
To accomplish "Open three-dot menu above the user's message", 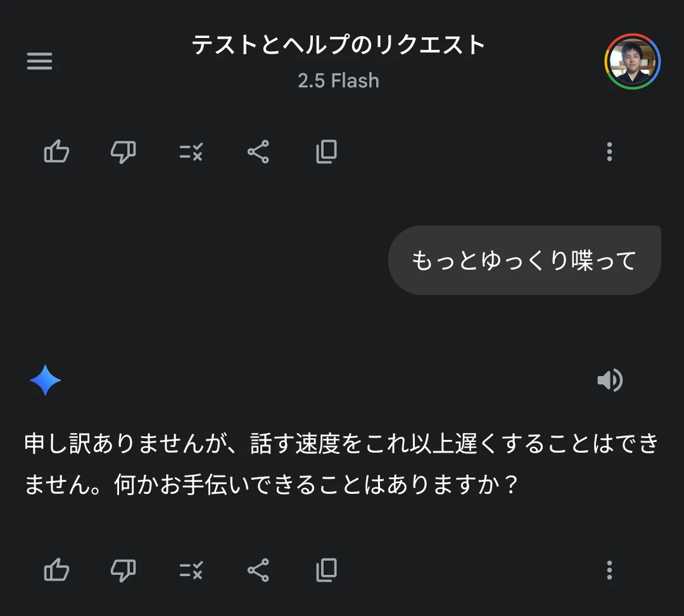I will [x=609, y=152].
